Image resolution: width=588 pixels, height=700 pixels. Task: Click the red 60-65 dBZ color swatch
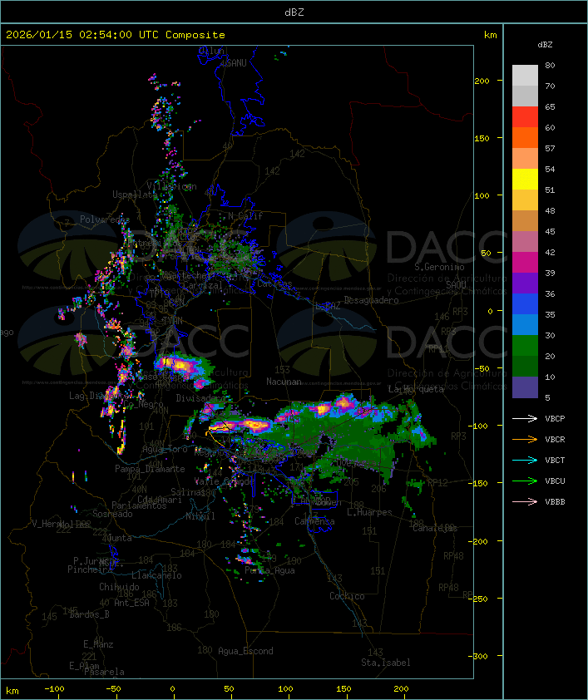click(525, 117)
